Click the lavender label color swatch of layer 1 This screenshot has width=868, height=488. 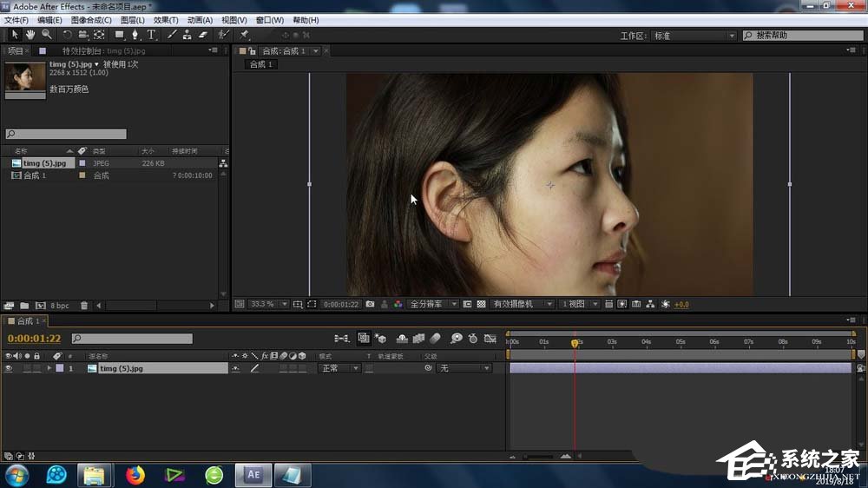coord(59,368)
